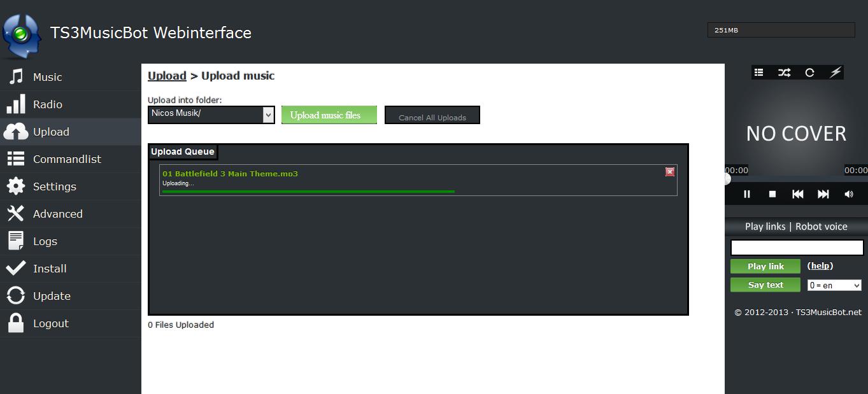This screenshot has width=868, height=394.
Task: Click the Music note icon in sidebar
Action: tap(16, 76)
